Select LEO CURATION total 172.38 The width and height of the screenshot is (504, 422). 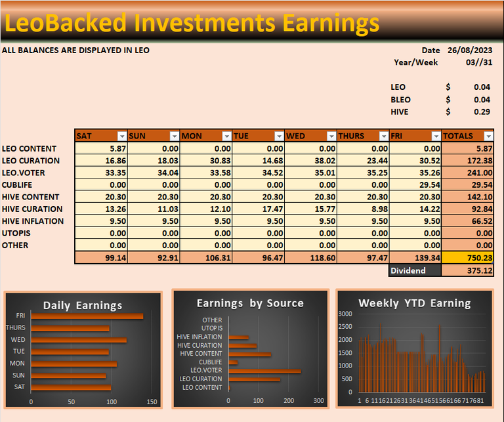pyautogui.click(x=468, y=160)
